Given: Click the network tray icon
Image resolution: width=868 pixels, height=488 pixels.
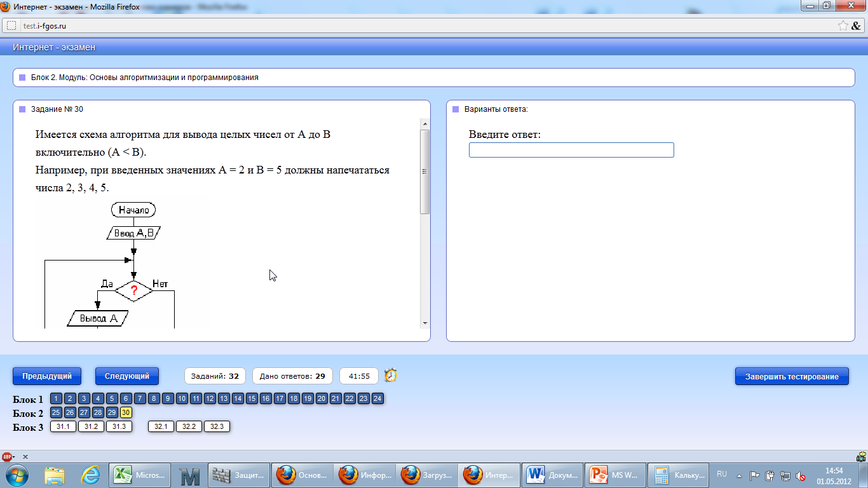Looking at the screenshot, I should 785,475.
